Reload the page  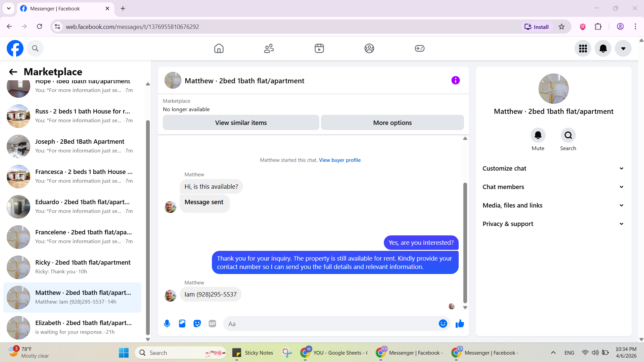pos(39,27)
